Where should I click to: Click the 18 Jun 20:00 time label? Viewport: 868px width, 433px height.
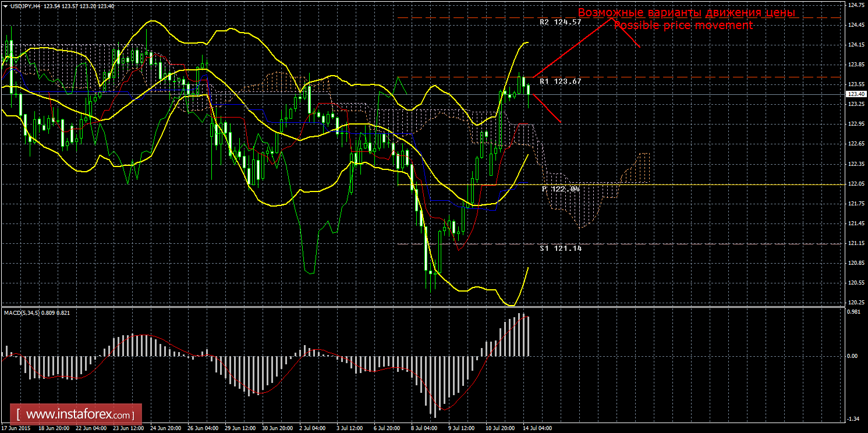click(54, 428)
